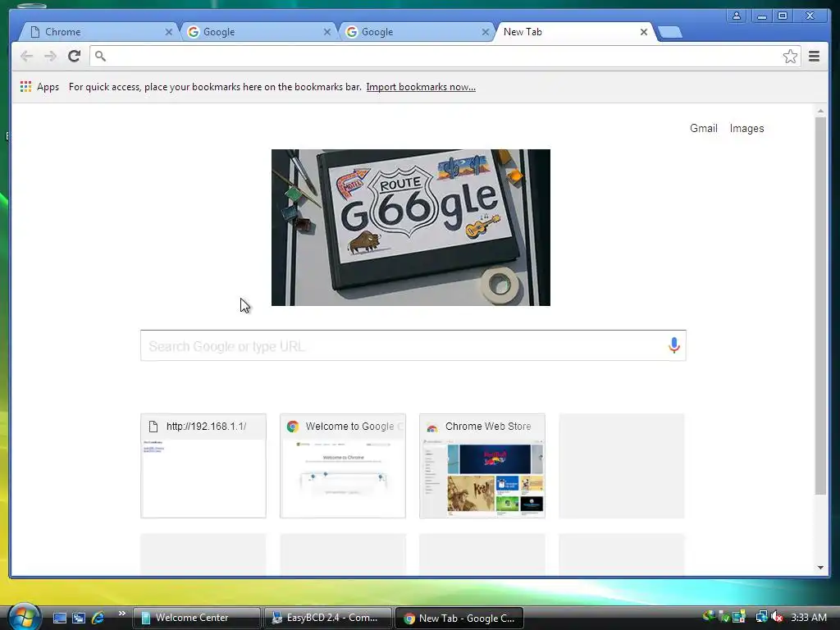Open the Apps grid shortcut
The width and height of the screenshot is (840, 630).
(x=39, y=87)
